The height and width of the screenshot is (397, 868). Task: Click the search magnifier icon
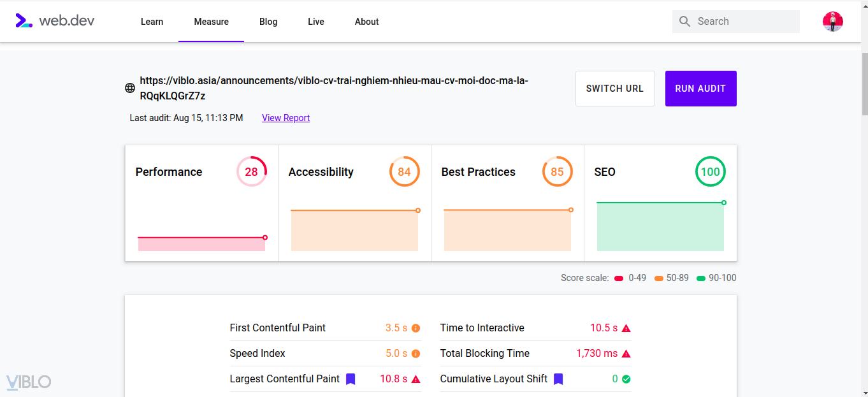(685, 22)
